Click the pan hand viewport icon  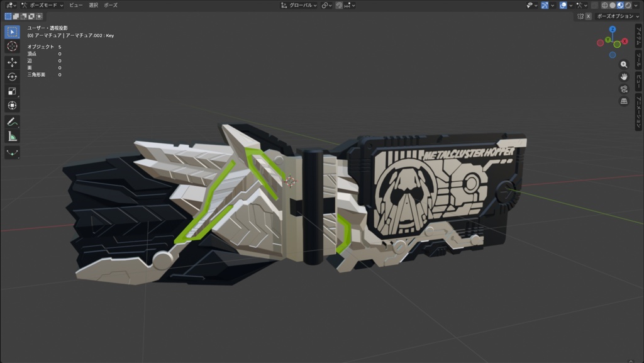point(624,77)
